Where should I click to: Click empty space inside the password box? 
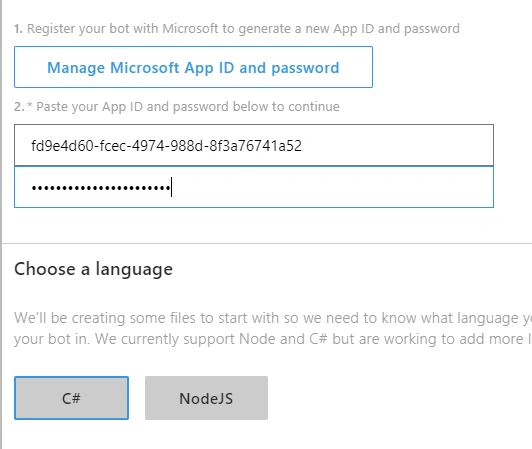pyautogui.click(x=332, y=187)
